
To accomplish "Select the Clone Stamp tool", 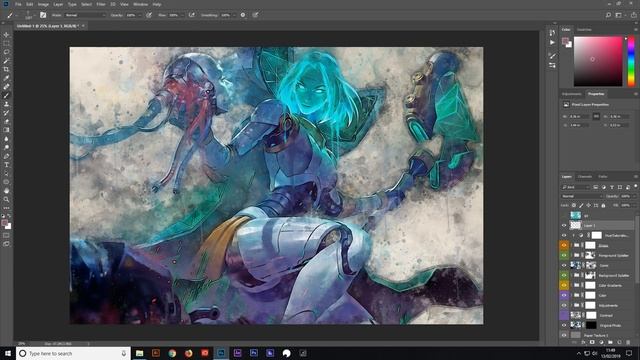I will 6,104.
